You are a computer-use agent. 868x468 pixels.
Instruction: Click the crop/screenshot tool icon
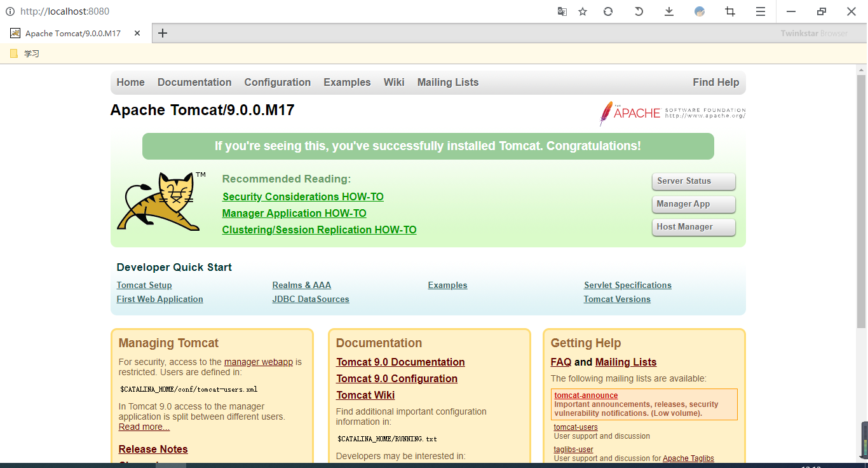730,11
